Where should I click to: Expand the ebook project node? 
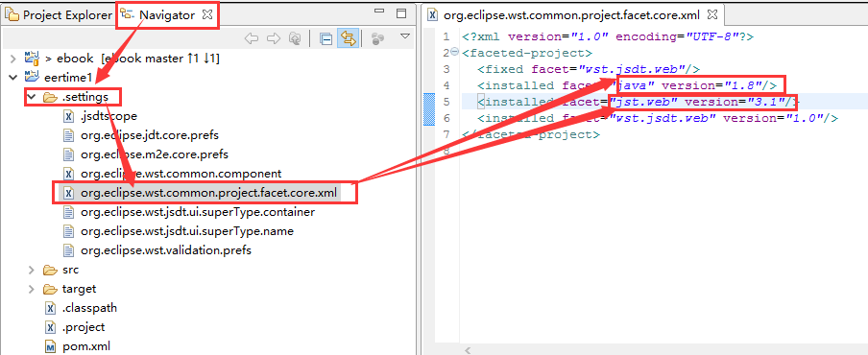click(x=12, y=58)
